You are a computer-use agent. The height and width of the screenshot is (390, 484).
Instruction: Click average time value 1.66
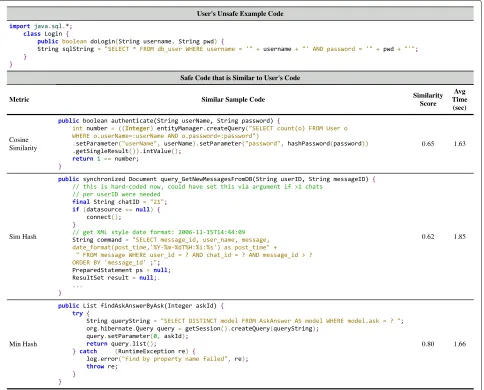pos(460,344)
